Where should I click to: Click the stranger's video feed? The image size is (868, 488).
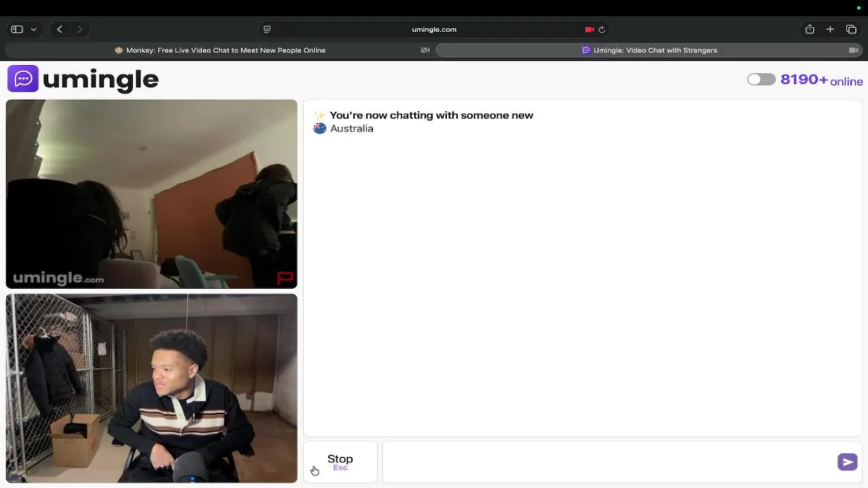(x=151, y=194)
